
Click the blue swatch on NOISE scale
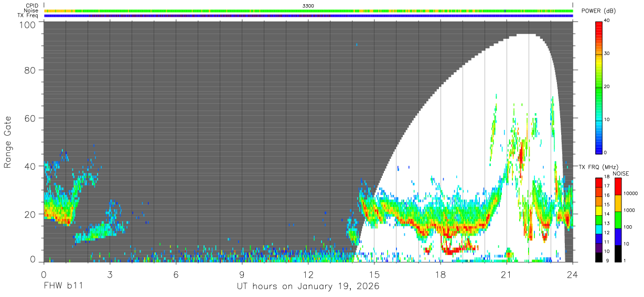click(x=618, y=236)
